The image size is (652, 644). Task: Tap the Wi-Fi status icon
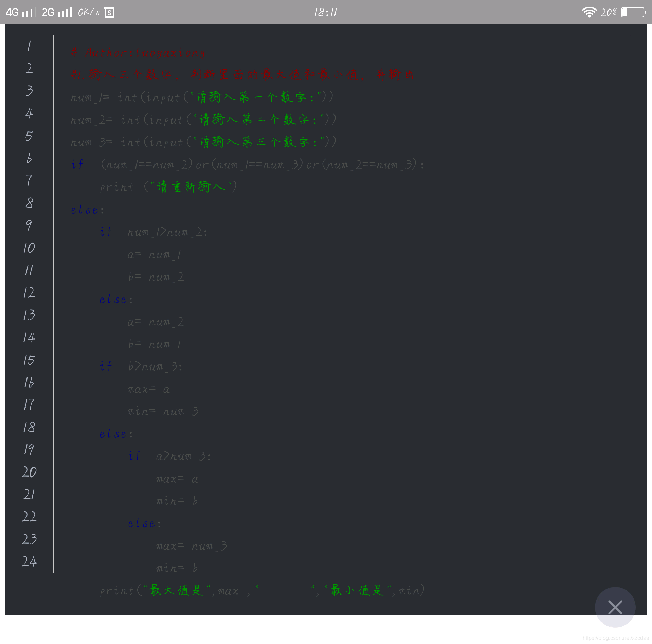tap(589, 12)
